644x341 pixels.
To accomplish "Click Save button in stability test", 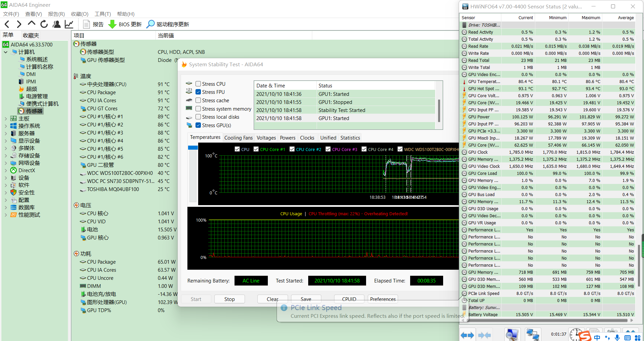I will pos(306,299).
